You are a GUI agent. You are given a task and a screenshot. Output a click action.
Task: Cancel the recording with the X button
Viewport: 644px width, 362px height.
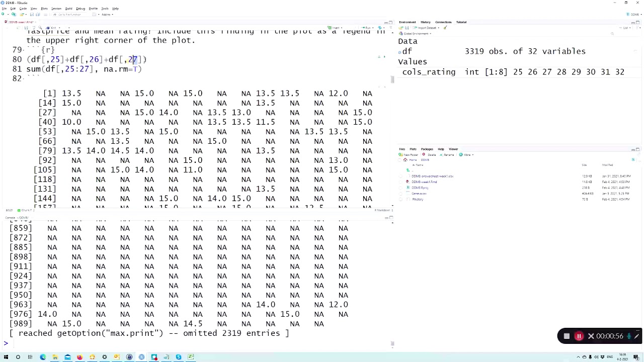(x=591, y=336)
